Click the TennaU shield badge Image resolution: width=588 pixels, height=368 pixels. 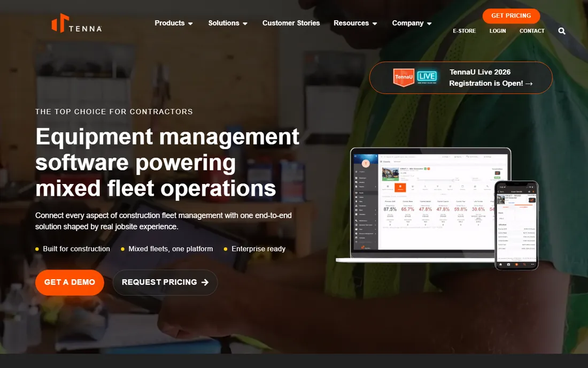[x=404, y=77]
